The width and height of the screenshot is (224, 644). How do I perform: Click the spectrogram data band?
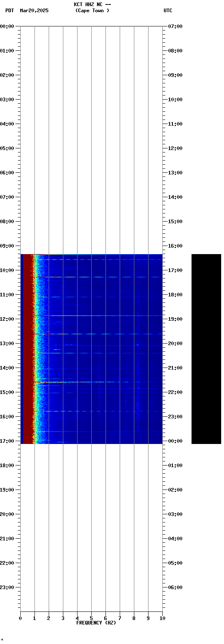(91, 349)
